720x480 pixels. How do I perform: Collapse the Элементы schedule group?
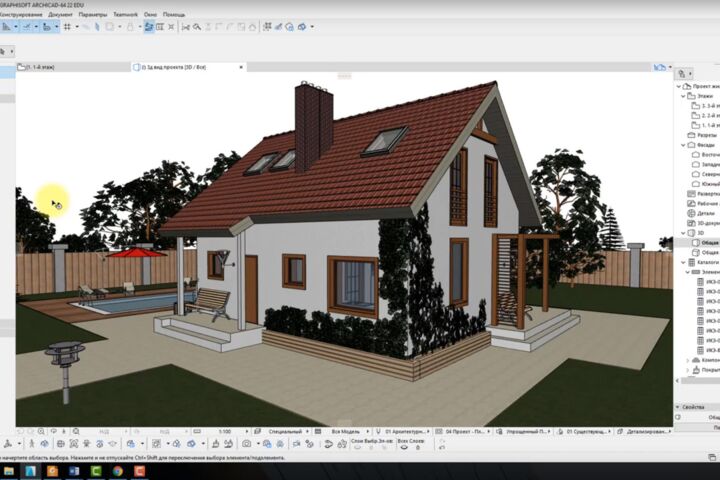pos(688,272)
